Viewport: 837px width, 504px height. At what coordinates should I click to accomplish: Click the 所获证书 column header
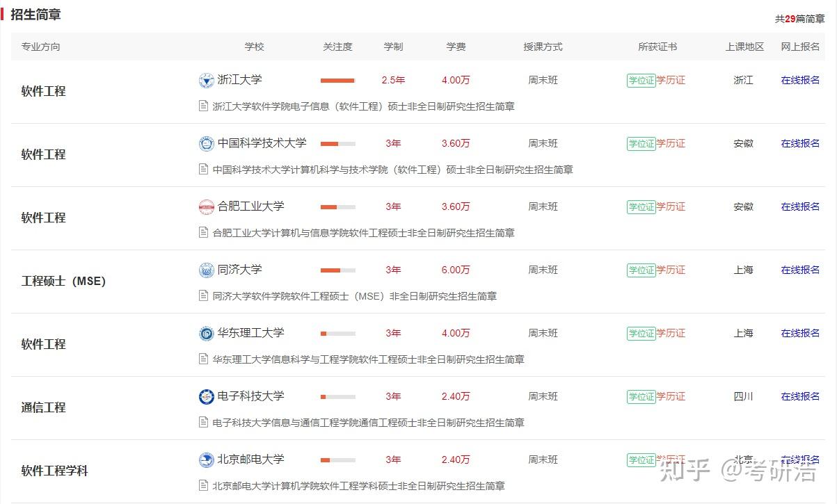[x=657, y=47]
